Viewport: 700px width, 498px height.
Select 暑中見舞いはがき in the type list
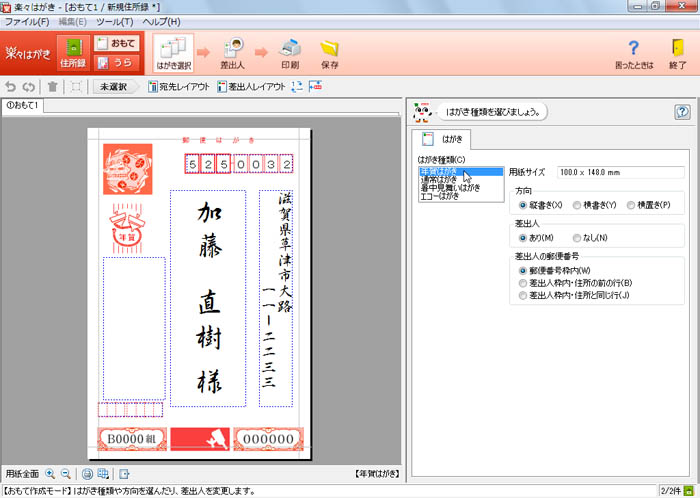449,188
